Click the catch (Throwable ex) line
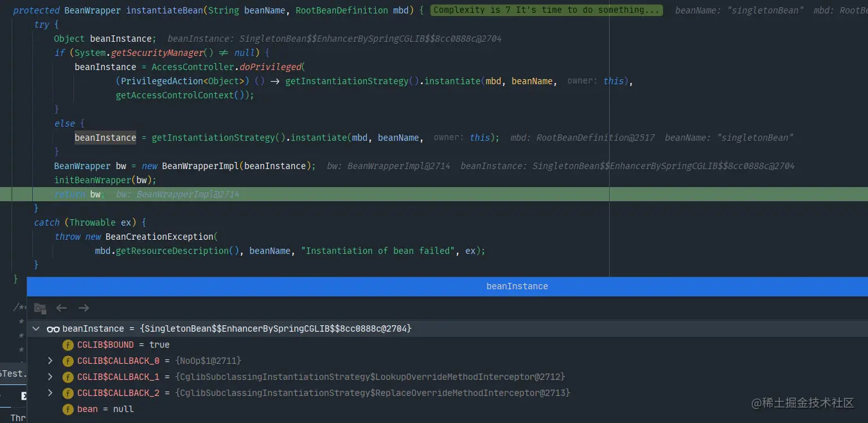 coord(90,222)
